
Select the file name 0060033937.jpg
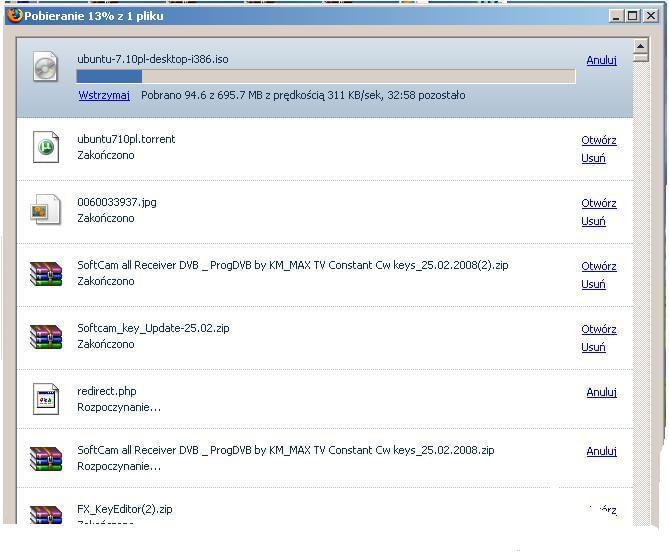(117, 202)
